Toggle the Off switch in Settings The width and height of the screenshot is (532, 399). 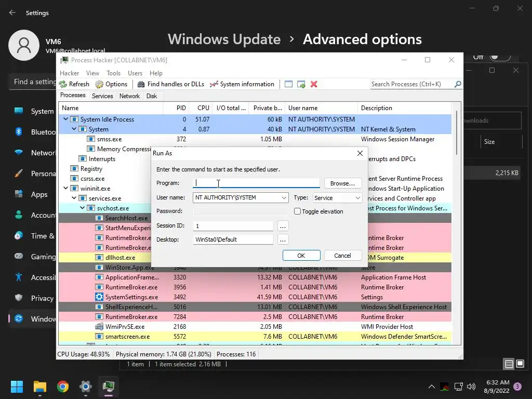point(500,57)
